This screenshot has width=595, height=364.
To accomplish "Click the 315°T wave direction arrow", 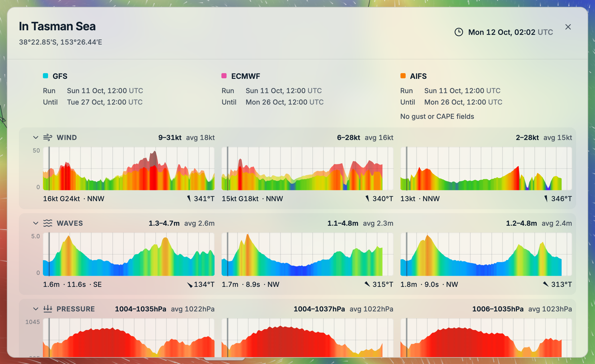I will point(367,284).
